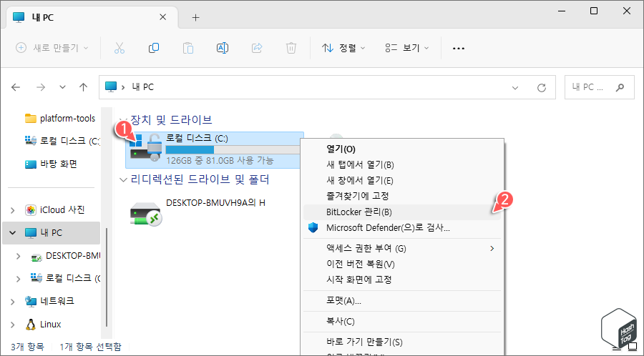Click the Share icon in toolbar
The image size is (644, 356).
click(257, 48)
